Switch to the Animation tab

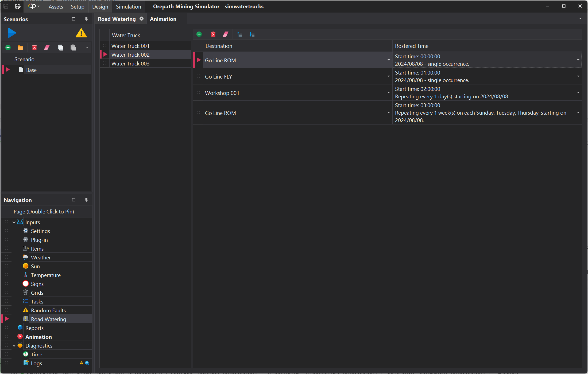(163, 19)
